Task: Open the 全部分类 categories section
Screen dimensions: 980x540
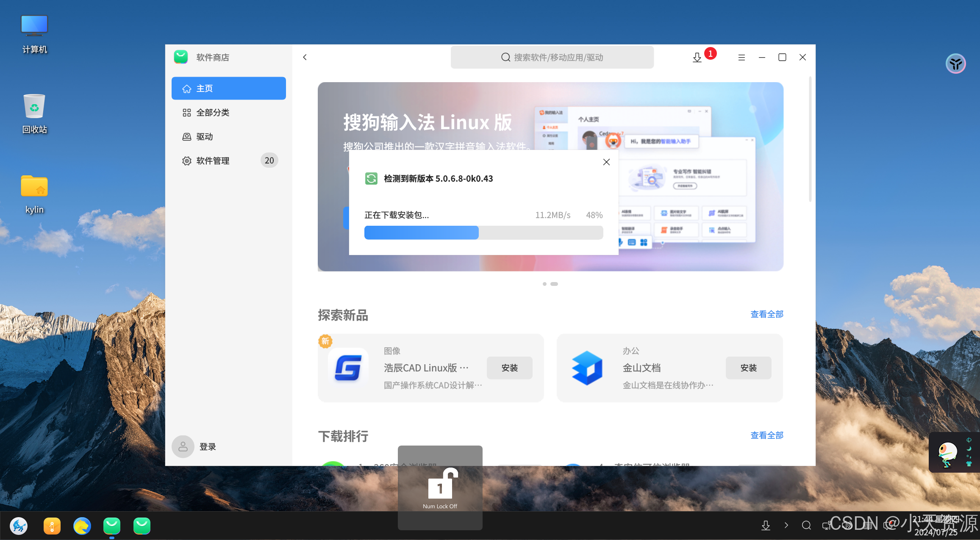Action: (228, 112)
